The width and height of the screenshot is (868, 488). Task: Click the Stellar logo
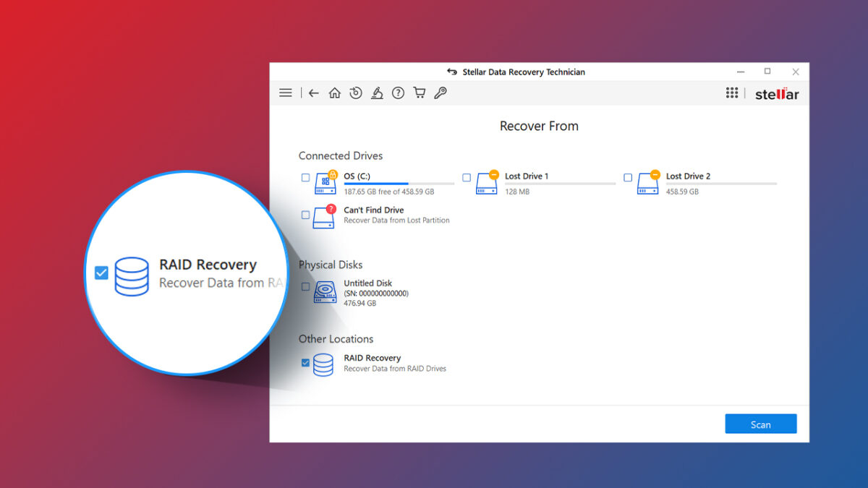point(777,94)
